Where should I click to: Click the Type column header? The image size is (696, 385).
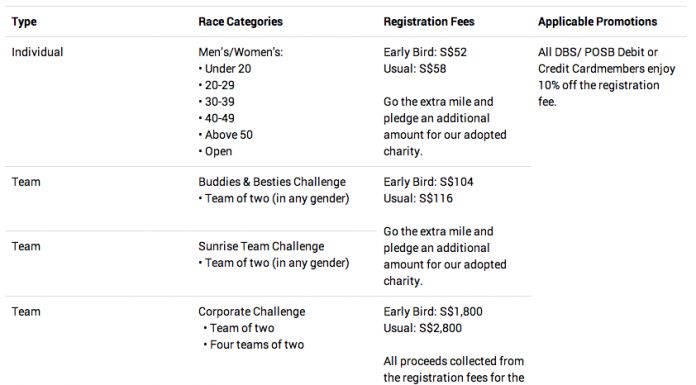click(x=24, y=22)
